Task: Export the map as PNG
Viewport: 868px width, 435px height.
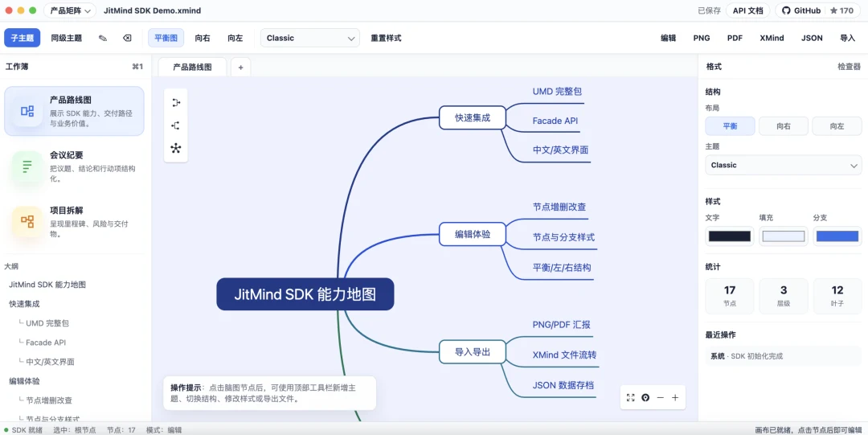Action: click(702, 39)
